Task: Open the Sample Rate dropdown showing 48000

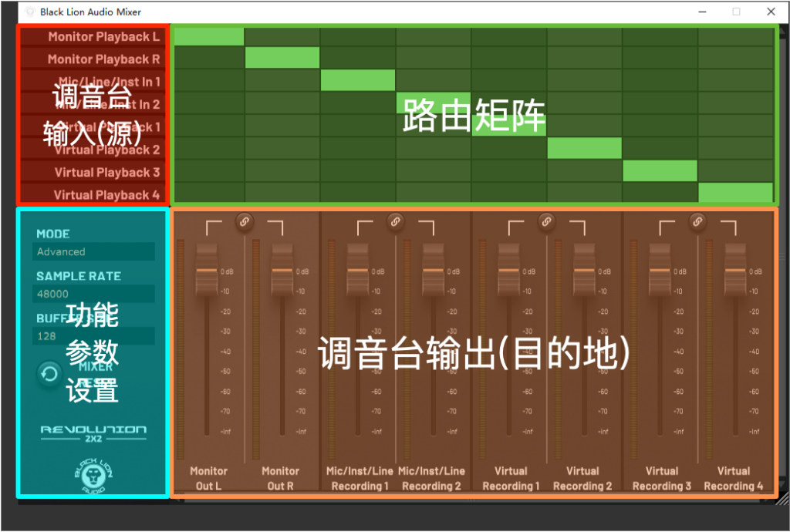Action: click(x=94, y=294)
